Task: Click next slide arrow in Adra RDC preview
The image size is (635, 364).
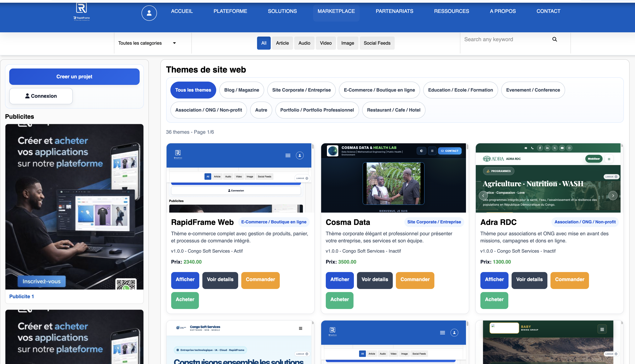Action: 613,195
